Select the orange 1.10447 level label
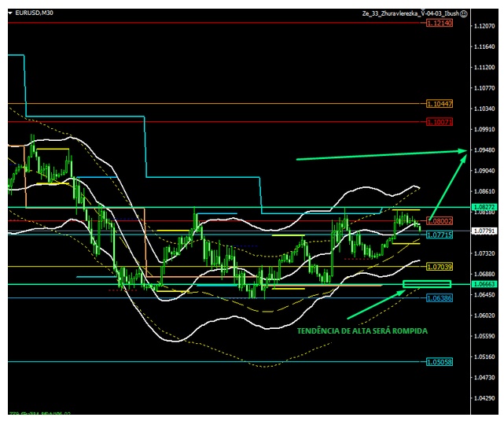This screenshot has height=421, width=504. 439,104
